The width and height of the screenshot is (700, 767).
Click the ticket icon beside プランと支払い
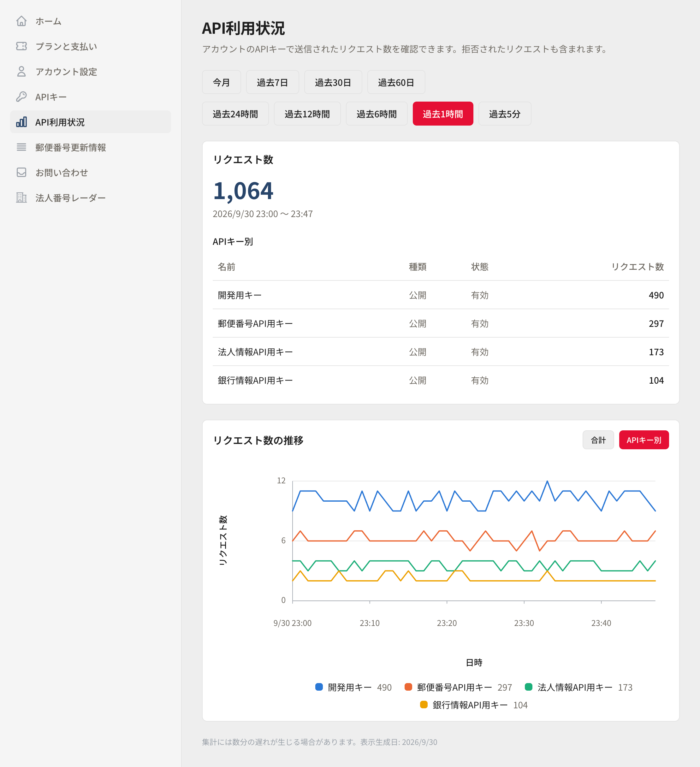click(x=21, y=46)
